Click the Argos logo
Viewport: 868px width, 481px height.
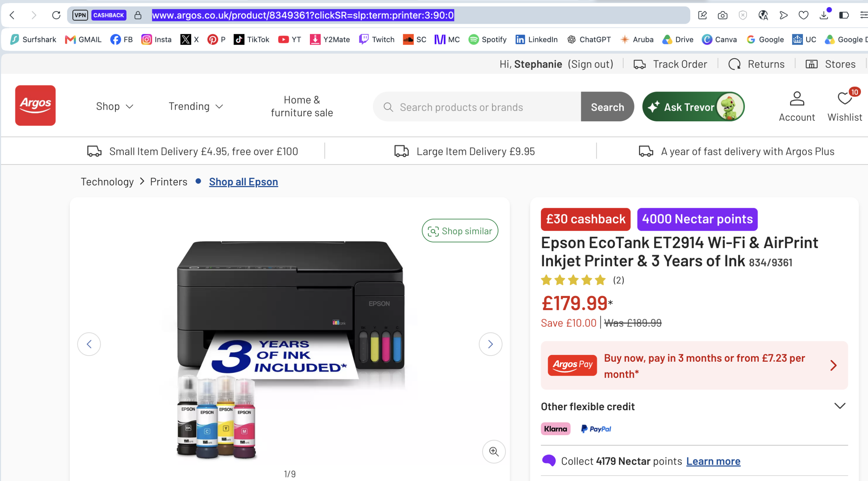tap(35, 105)
